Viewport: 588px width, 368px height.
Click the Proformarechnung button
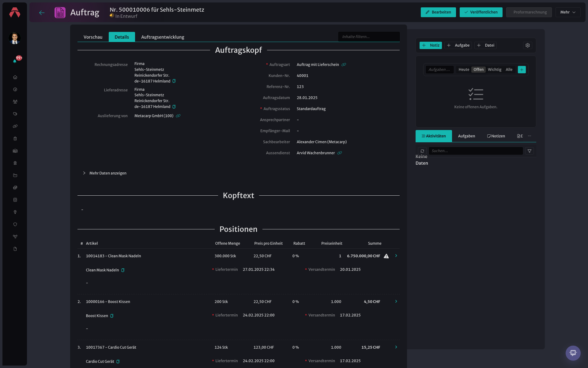point(529,12)
